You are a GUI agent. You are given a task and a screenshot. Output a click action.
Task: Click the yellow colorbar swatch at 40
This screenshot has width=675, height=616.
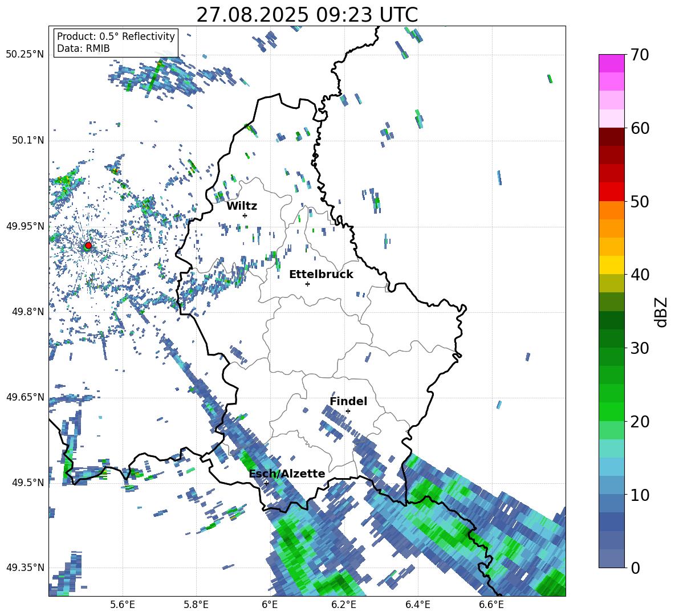point(611,265)
